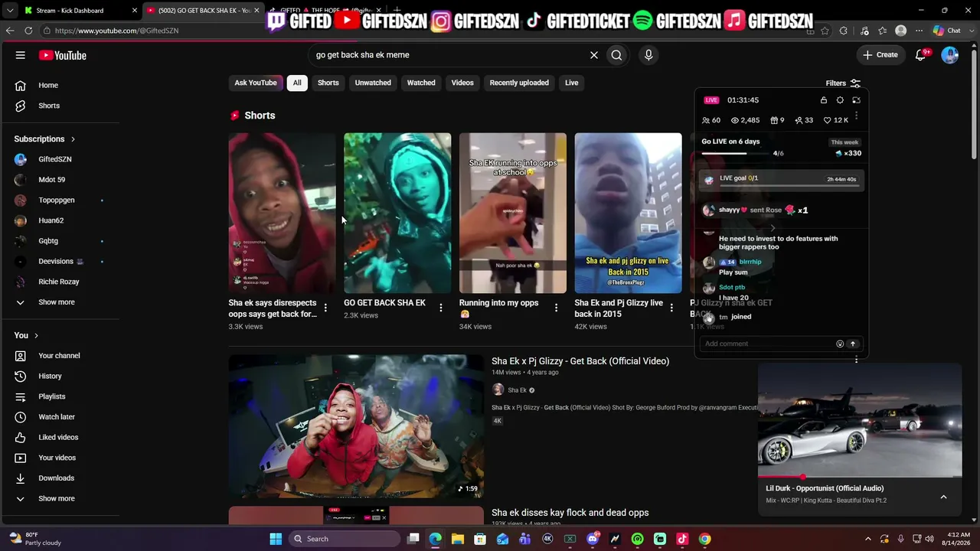This screenshot has width=980, height=551.
Task: Open Downloads from the sidebar
Action: 58,478
